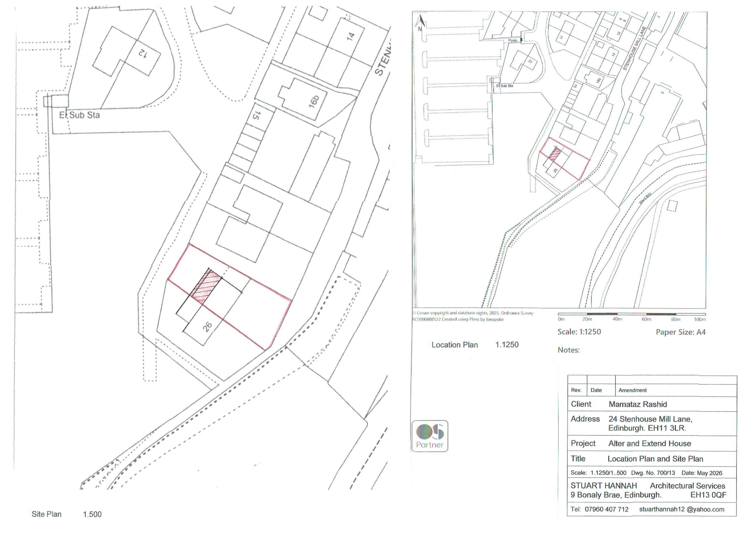Click the 'Site Plan' caption
This screenshot has height=535, width=756.
click(x=47, y=514)
